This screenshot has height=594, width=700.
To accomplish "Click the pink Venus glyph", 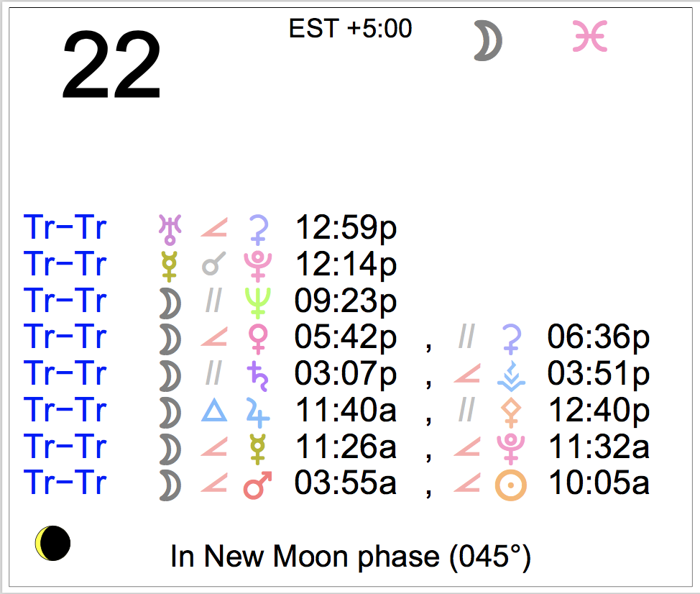I will click(256, 338).
